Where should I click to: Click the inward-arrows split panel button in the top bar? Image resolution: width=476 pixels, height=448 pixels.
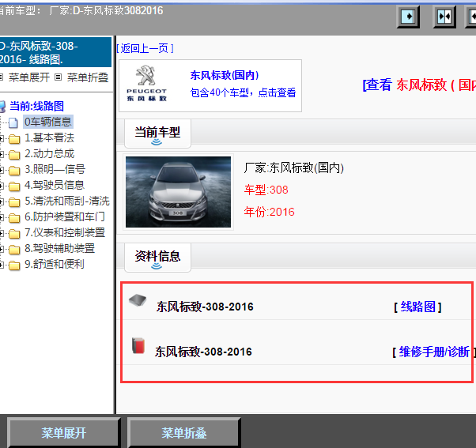tap(444, 17)
